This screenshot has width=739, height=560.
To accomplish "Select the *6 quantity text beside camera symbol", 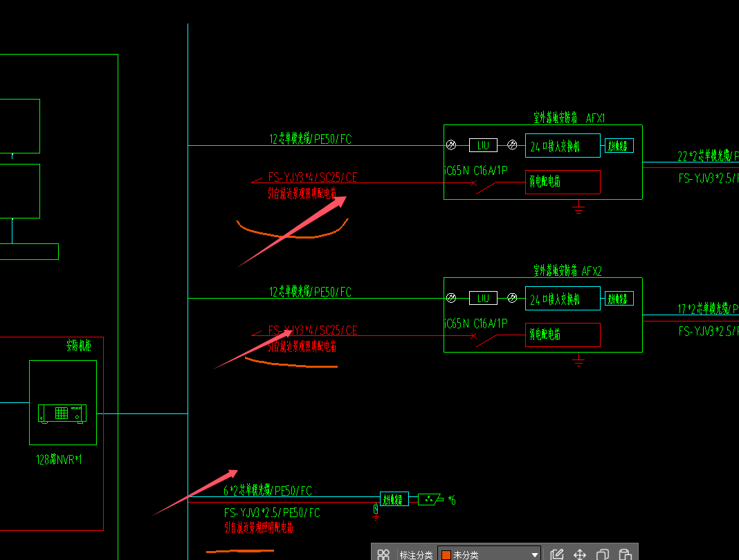I will click(452, 500).
